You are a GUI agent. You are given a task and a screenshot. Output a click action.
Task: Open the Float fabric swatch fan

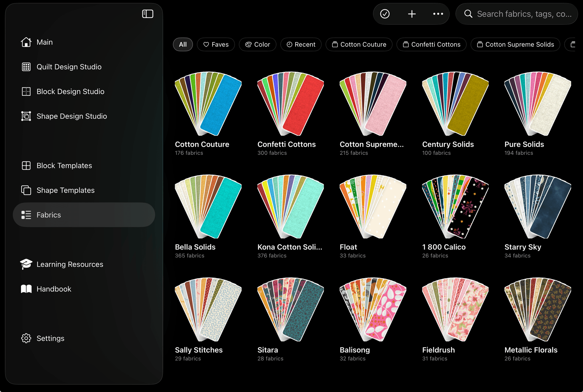click(373, 206)
